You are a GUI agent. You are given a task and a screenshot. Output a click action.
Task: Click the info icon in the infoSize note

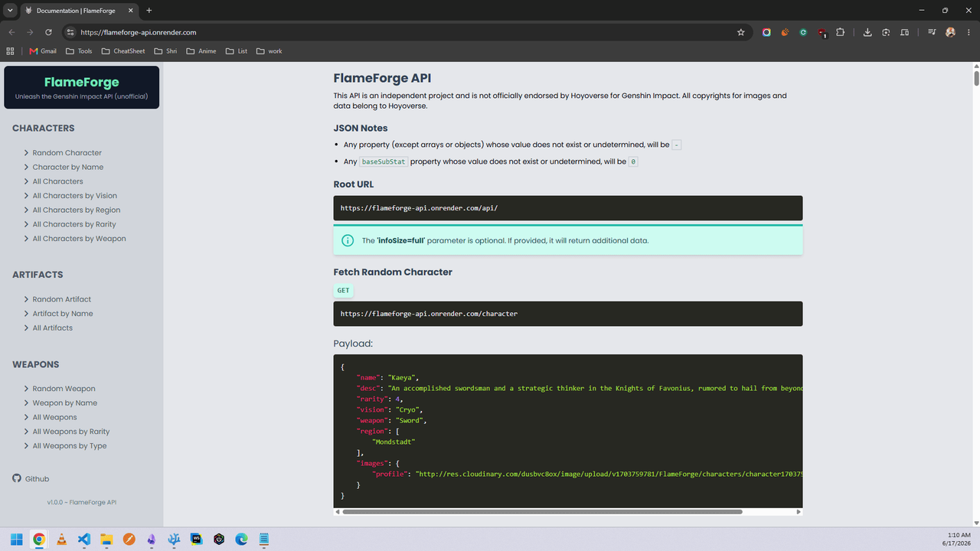coord(348,240)
